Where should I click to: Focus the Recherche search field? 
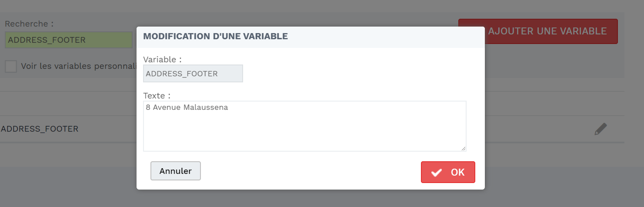pos(69,40)
